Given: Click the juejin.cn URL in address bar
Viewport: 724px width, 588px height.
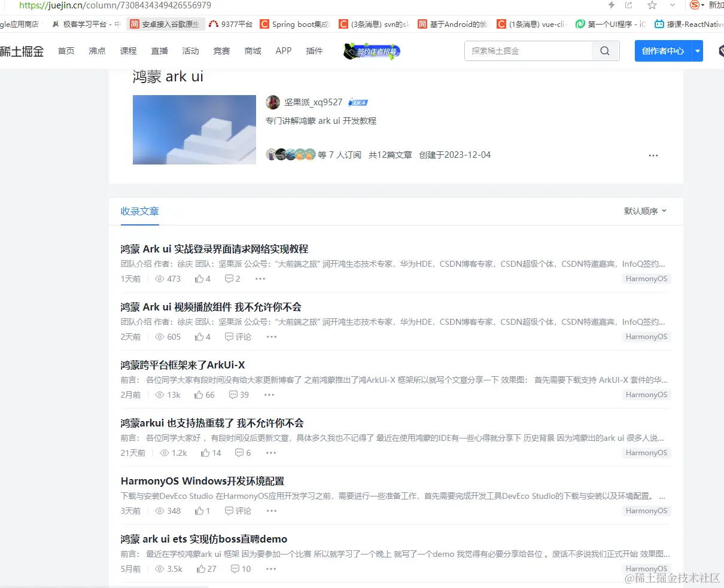Looking at the screenshot, I should (115, 5).
